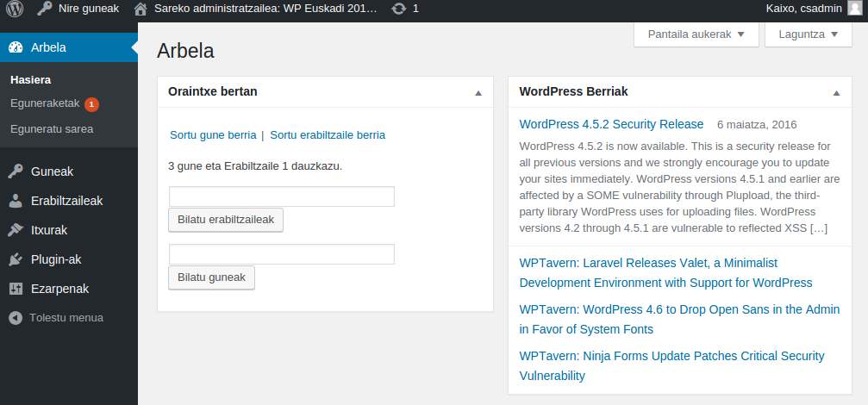Viewport: 868px width, 405px height.
Task: Open WPTavern WordPress 4.6 Open Sans article
Action: tap(680, 319)
